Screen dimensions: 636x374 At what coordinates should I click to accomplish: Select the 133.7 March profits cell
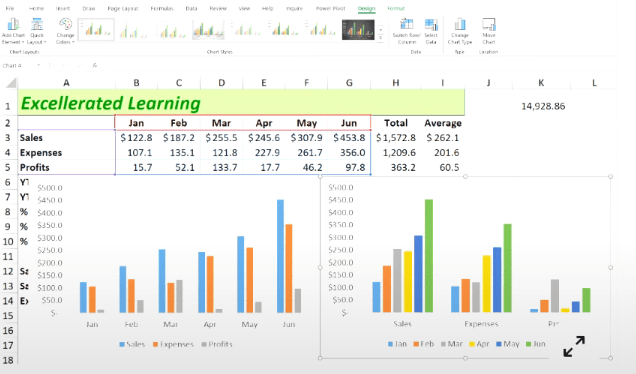(x=221, y=168)
